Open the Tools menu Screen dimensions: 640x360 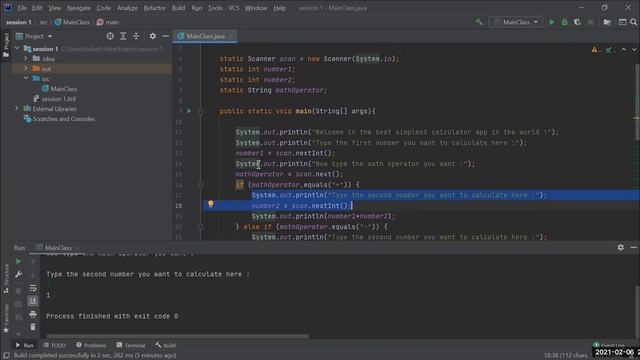tap(215, 8)
